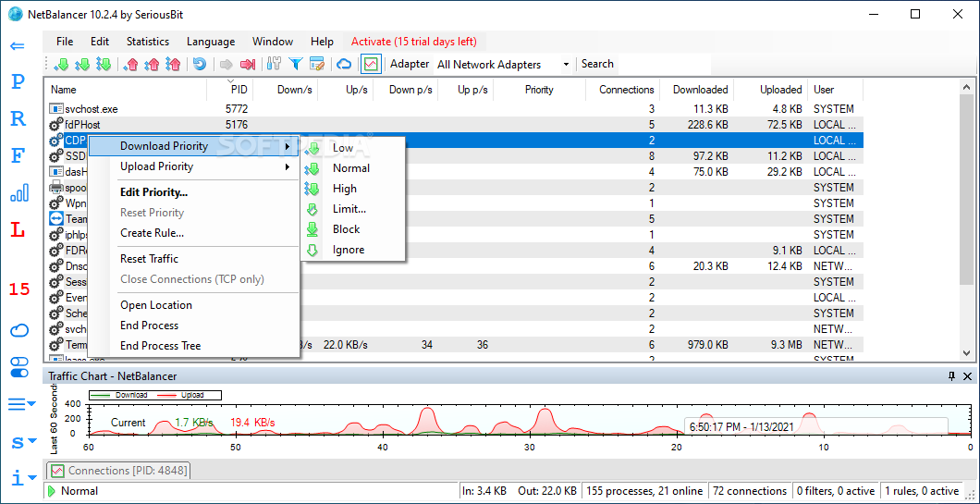Click the cloud sync toolbar icon
The height and width of the screenshot is (504, 980).
pyautogui.click(x=344, y=64)
